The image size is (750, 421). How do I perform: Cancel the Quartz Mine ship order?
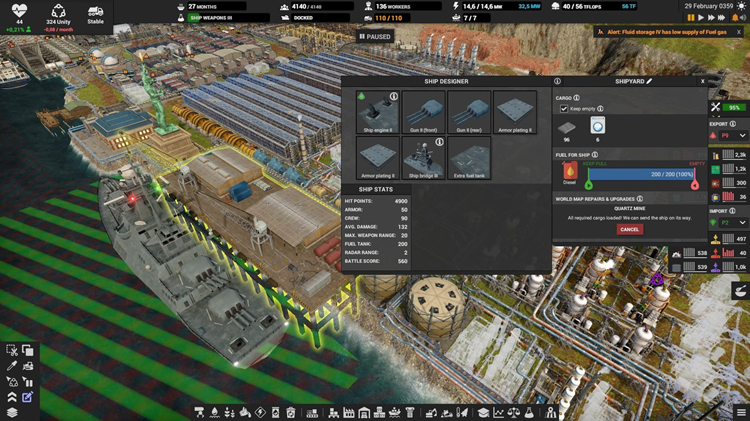(629, 229)
